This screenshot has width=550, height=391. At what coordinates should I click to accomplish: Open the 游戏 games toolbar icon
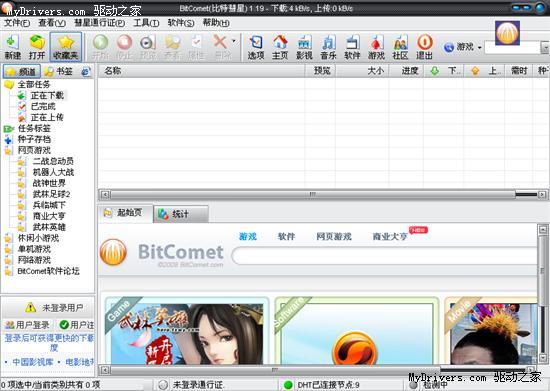(376, 47)
